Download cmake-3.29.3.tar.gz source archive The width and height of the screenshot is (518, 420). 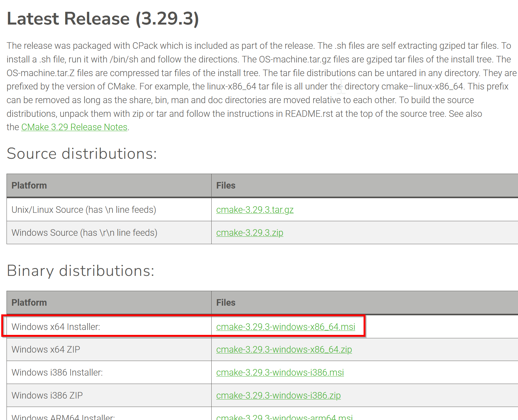click(255, 210)
